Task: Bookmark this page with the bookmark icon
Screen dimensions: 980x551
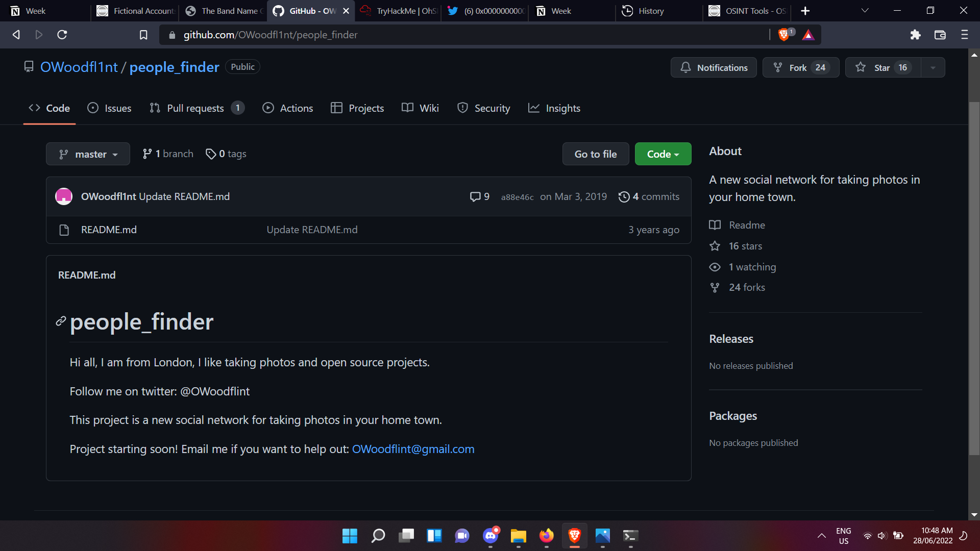Action: pos(143,35)
